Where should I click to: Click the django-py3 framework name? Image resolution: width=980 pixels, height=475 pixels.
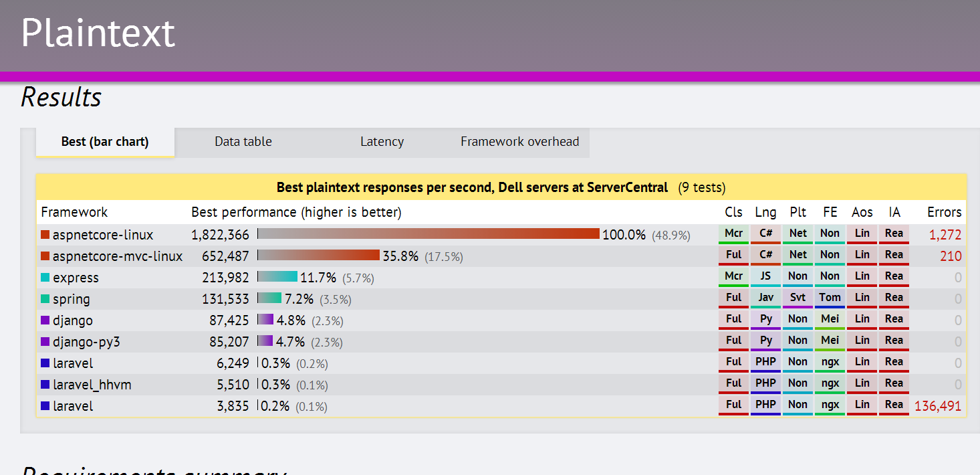[x=86, y=342]
